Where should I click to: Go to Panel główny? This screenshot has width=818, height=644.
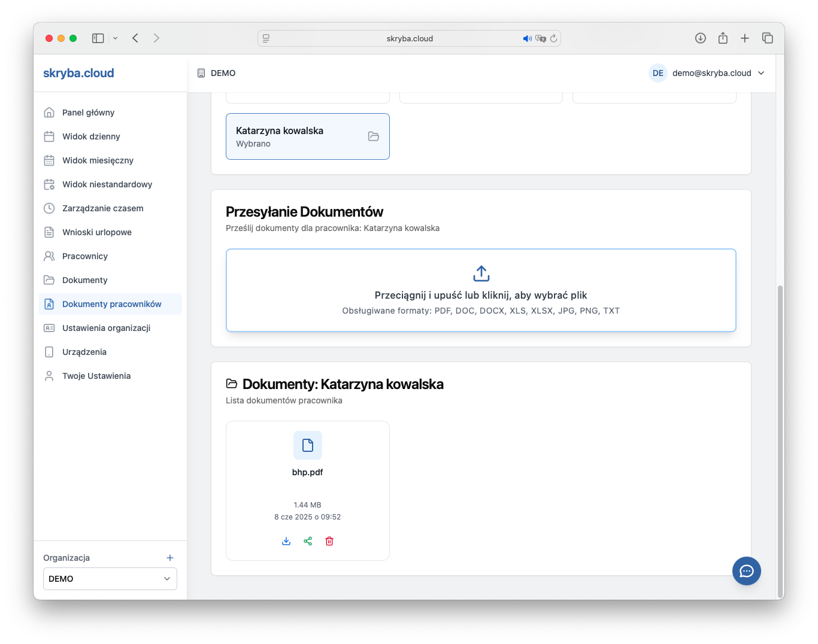pyautogui.click(x=88, y=113)
